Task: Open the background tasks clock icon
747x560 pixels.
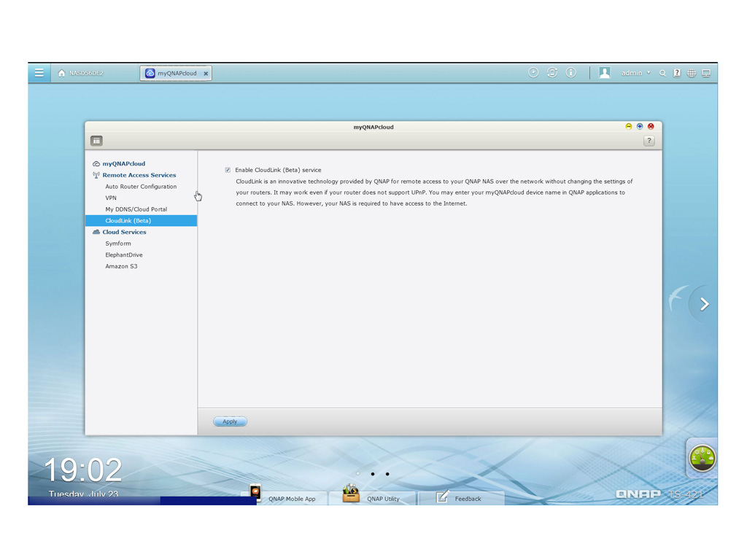Action: point(533,72)
